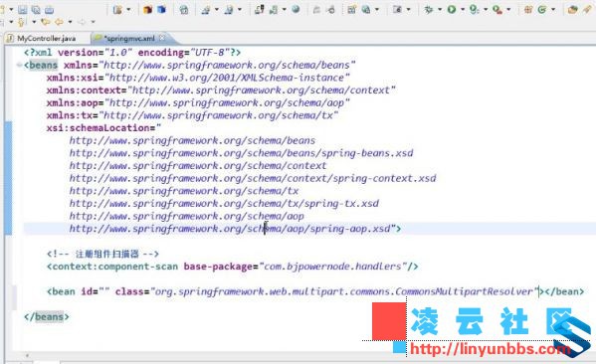Viewport: 596px width, 364px height.
Task: Click the window icon immediately left of Debug
Action: click(397, 10)
